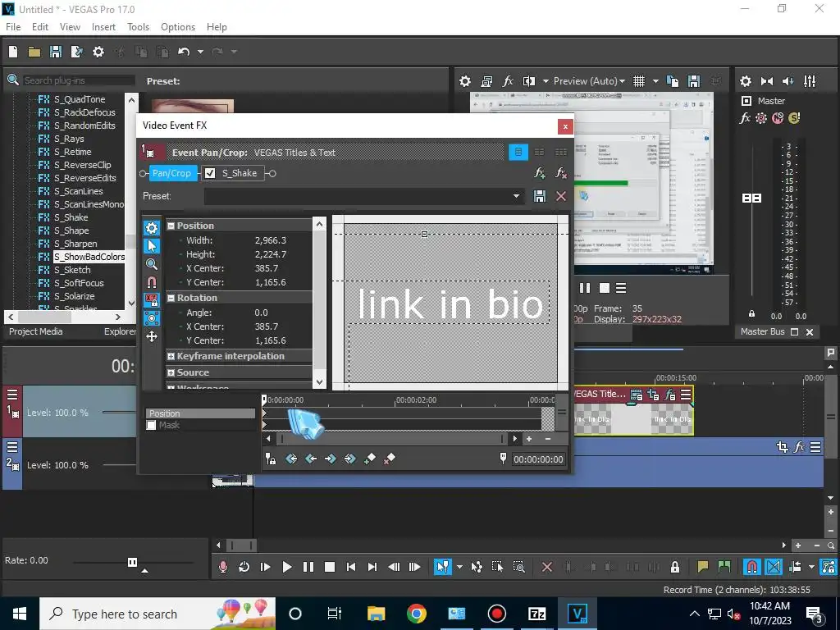
Task: Click the Move Freely cross-arrows icon
Action: coord(152,336)
